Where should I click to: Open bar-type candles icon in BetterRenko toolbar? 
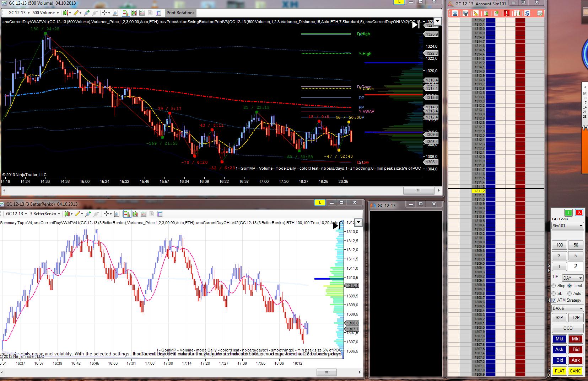pos(135,214)
